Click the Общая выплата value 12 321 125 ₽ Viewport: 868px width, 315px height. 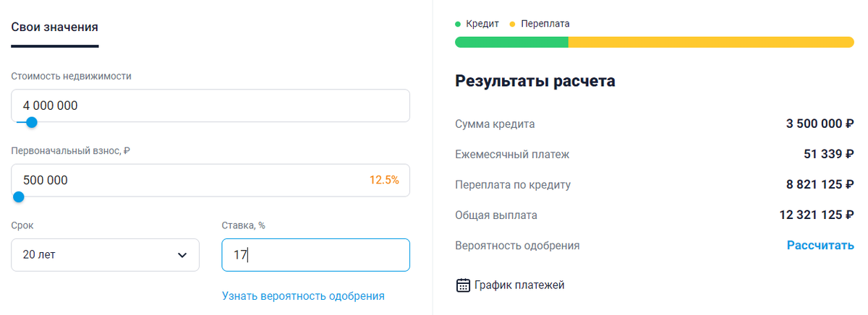pos(817,215)
